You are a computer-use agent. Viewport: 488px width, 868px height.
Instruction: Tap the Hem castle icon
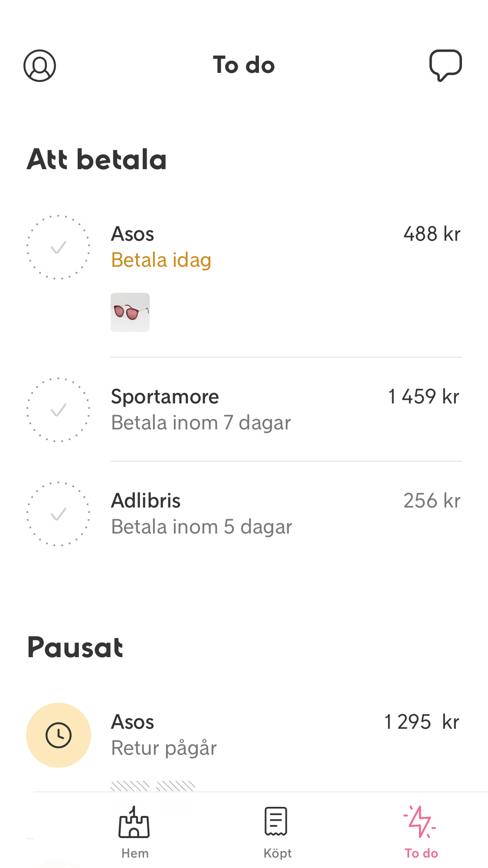coord(134,822)
